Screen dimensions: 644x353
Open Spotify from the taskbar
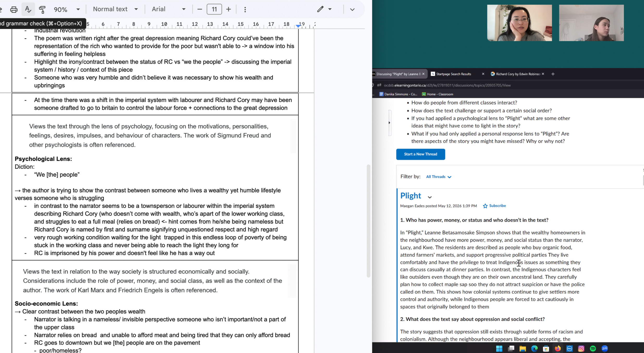pyautogui.click(x=593, y=348)
